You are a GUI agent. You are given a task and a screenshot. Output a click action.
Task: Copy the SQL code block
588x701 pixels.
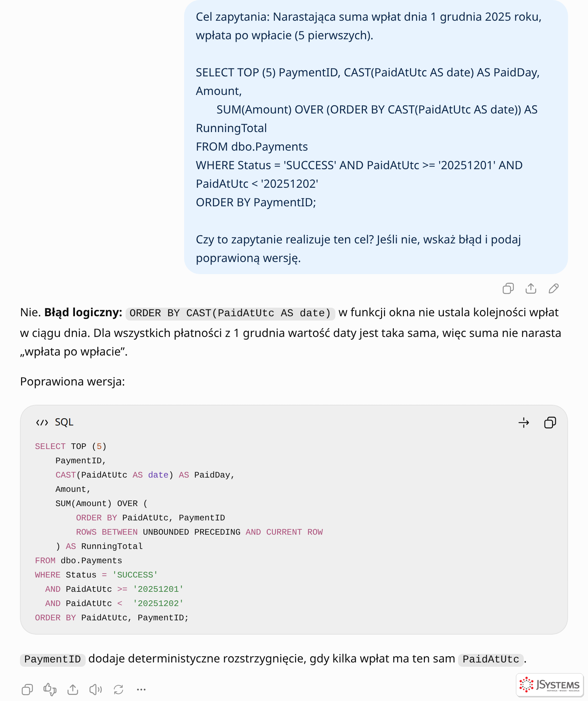[550, 423]
